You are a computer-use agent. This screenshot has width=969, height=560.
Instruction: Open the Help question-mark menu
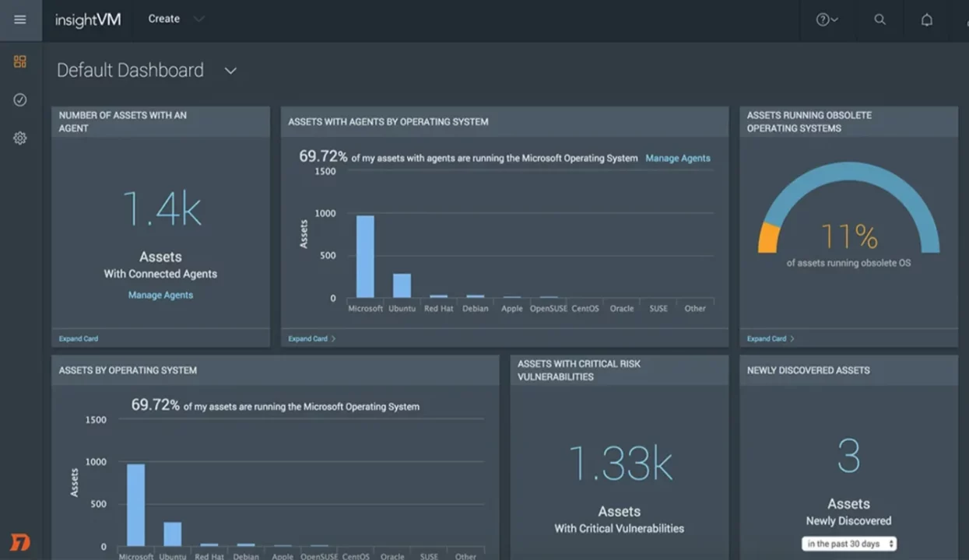click(x=823, y=19)
